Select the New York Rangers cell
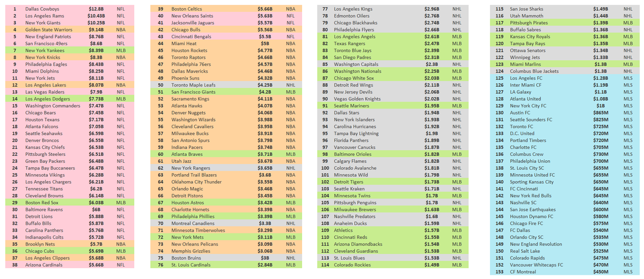Screen dimensions: 644x279 [x=191, y=168]
